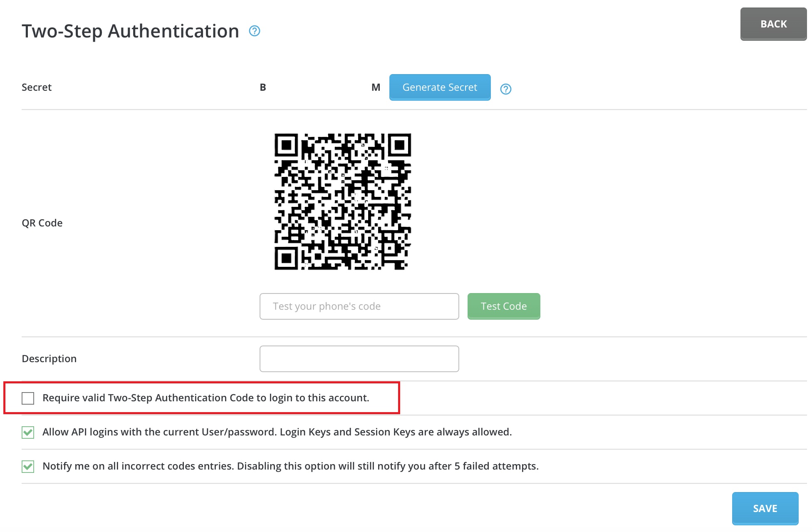
Task: Click help icon next to Generate Secret
Action: pos(506,89)
